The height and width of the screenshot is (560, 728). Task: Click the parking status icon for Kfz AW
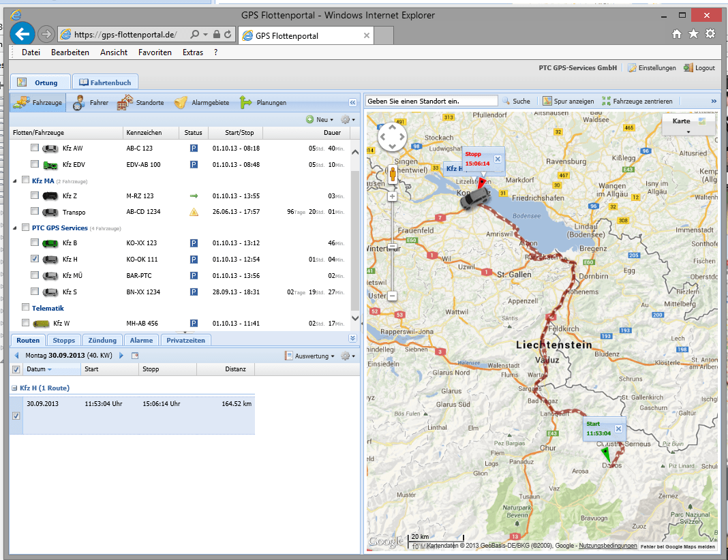click(194, 149)
